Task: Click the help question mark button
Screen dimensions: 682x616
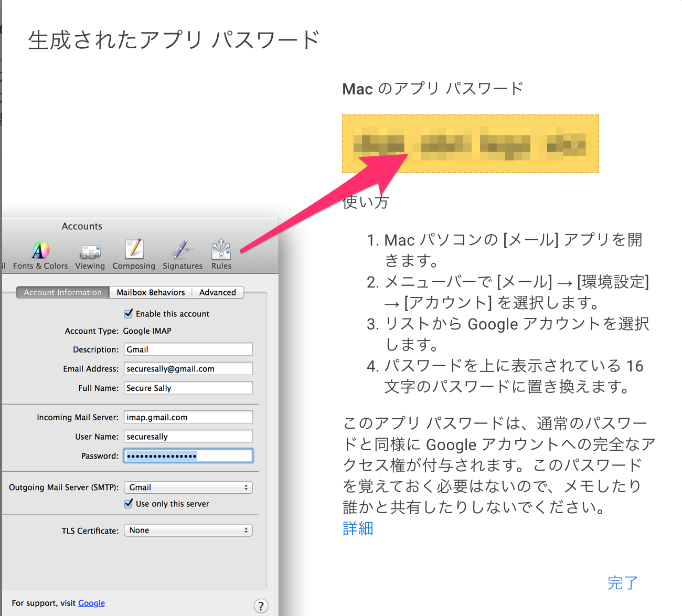Action: point(261,606)
